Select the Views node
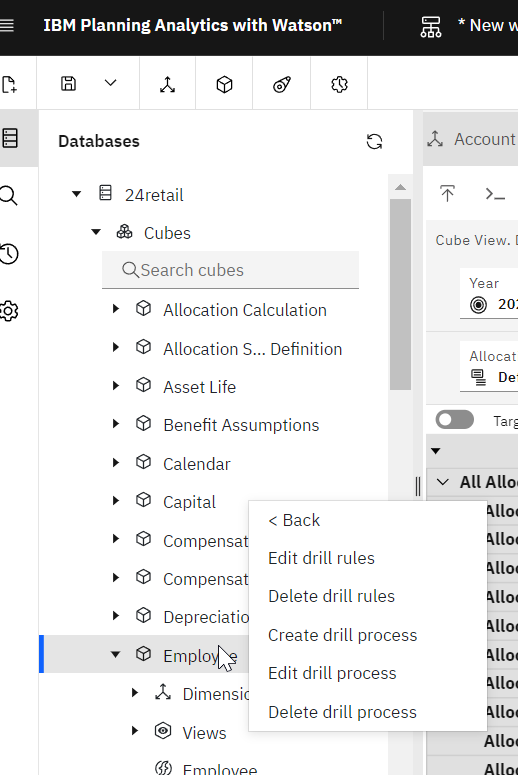Viewport: 518px width, 775px height. click(204, 733)
